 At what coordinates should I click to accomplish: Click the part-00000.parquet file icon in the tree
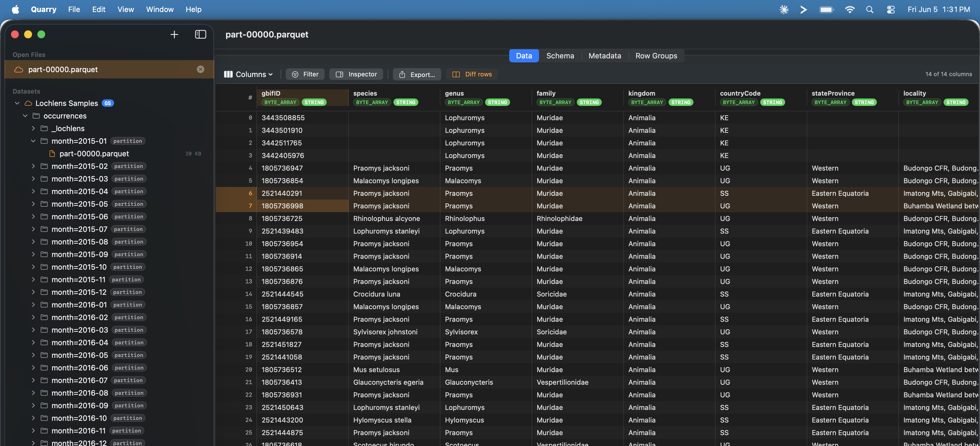click(52, 153)
